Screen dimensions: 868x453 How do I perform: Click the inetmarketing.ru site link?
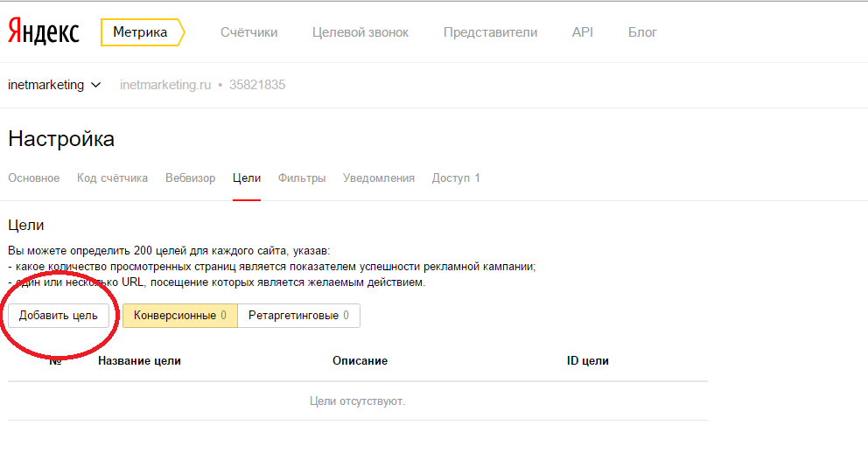(x=165, y=85)
